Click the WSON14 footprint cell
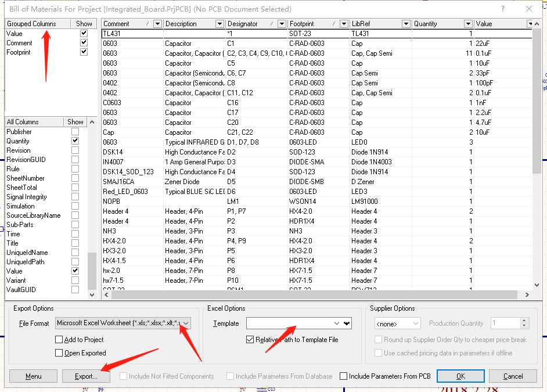The image size is (547, 392). coord(319,202)
